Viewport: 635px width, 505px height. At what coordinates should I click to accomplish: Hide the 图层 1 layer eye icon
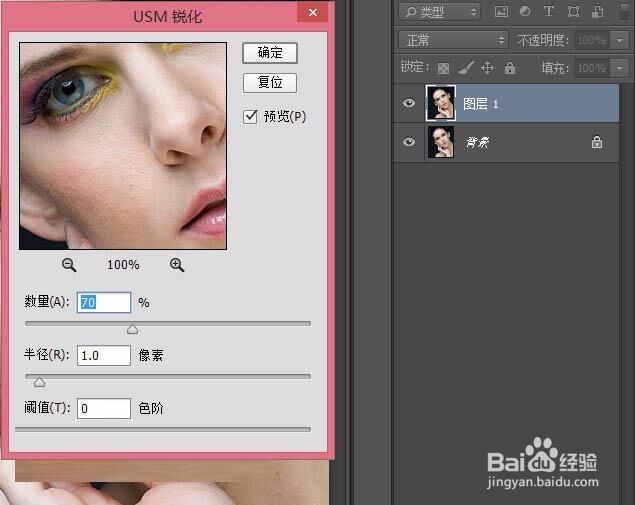point(409,103)
